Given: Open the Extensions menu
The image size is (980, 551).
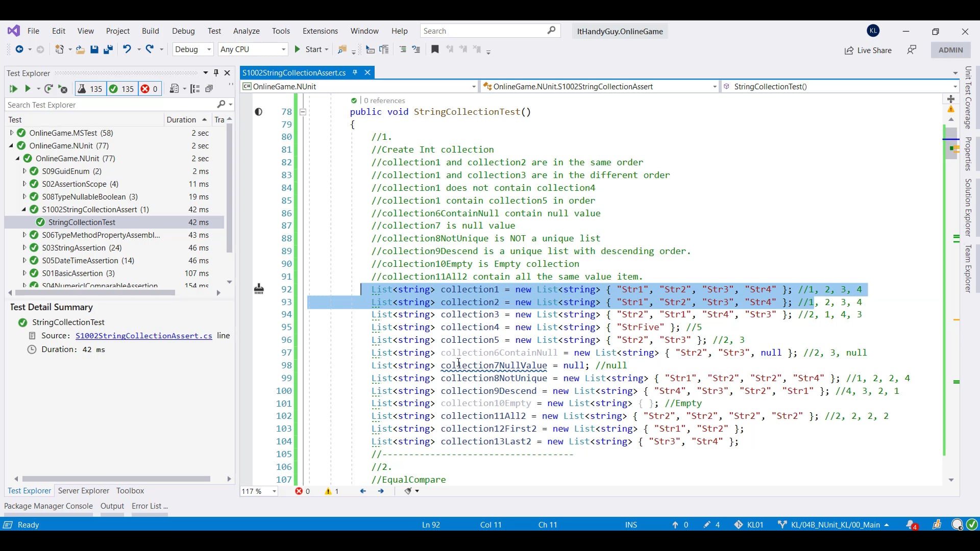Looking at the screenshot, I should click(320, 31).
